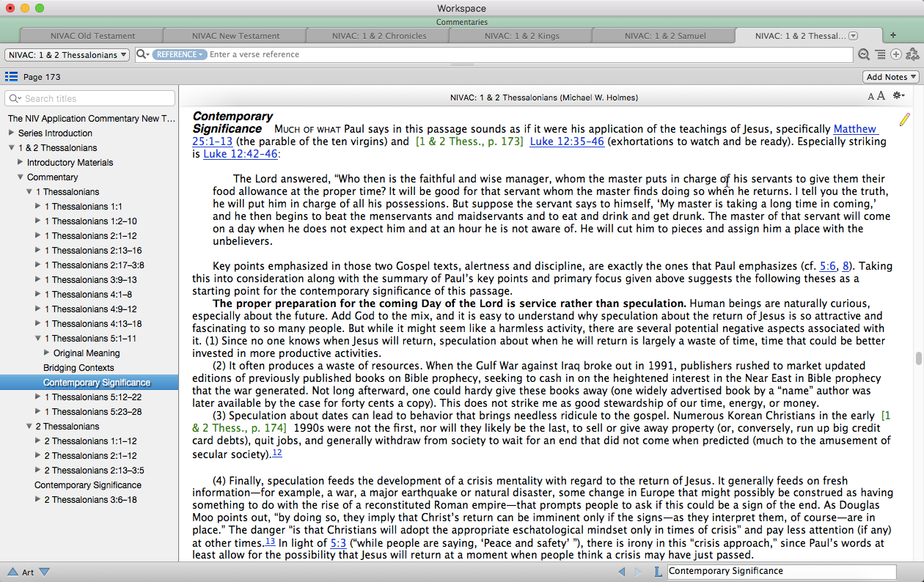
Task: Go back using the left history arrow
Action: (x=622, y=571)
